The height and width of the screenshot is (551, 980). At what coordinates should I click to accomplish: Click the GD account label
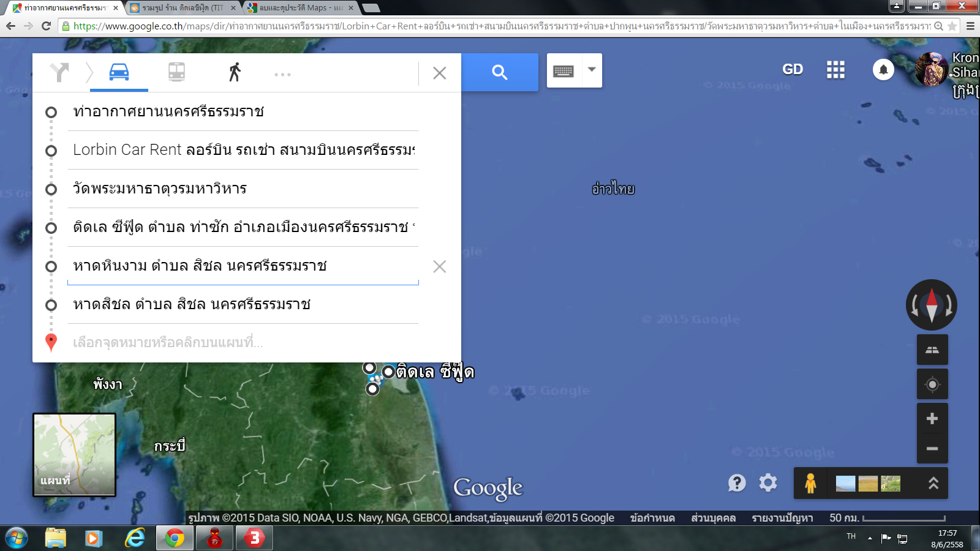click(x=793, y=69)
